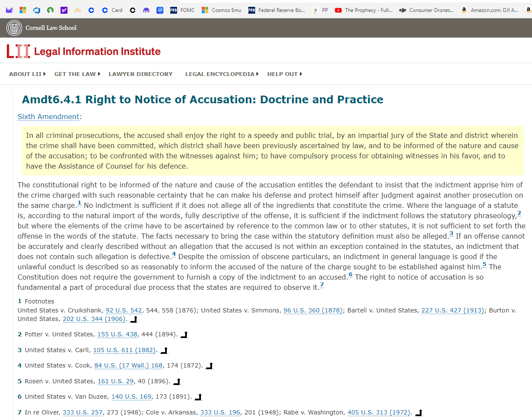Image resolution: width=532 pixels, height=420 pixels.
Task: Open the PP bookmark
Action: (320, 10)
